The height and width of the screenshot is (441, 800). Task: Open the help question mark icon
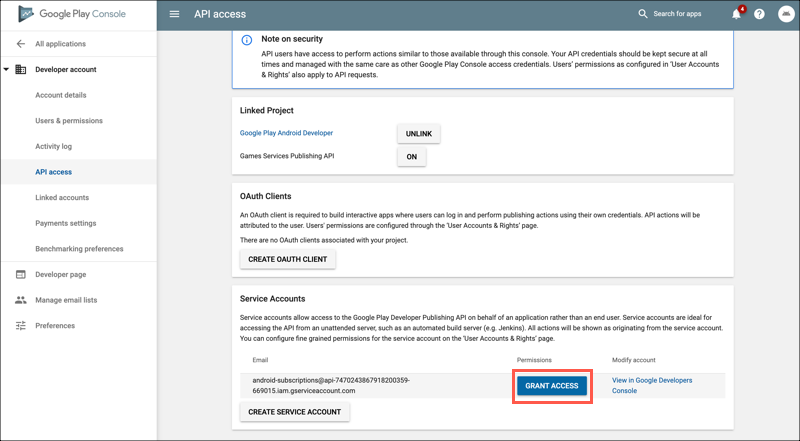pos(760,14)
